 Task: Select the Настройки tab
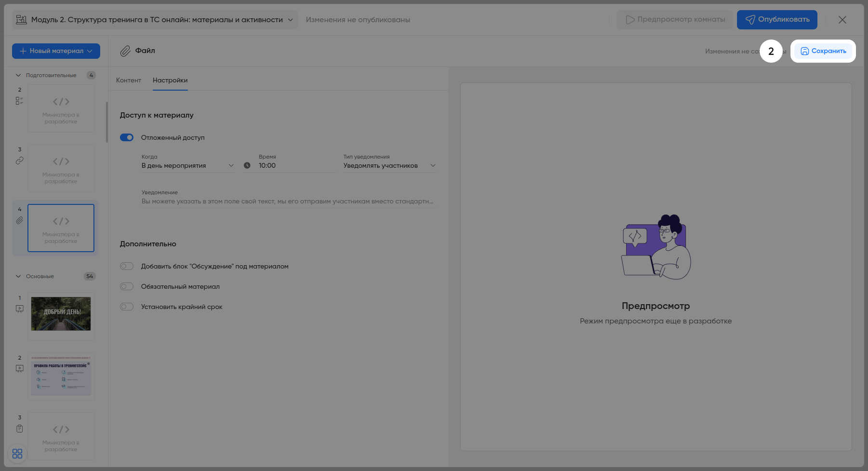[170, 80]
